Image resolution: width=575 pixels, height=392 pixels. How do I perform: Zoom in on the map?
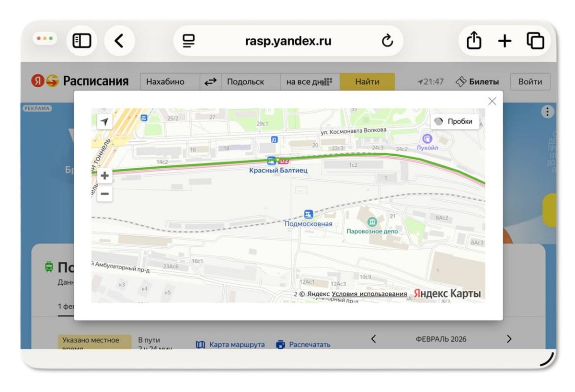point(104,176)
